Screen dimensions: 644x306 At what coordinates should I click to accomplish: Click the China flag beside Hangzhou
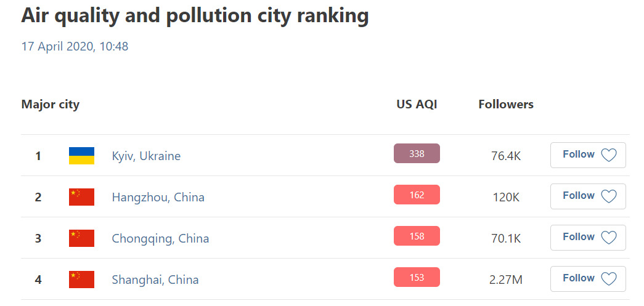point(81,197)
